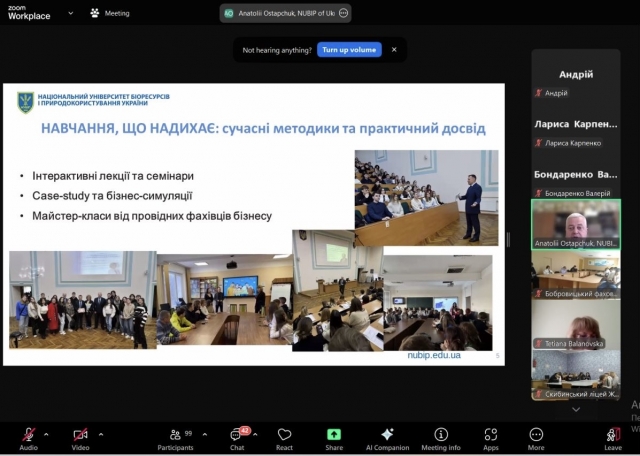Click the Meeting paw icon
The height and width of the screenshot is (456, 640).
(95, 13)
